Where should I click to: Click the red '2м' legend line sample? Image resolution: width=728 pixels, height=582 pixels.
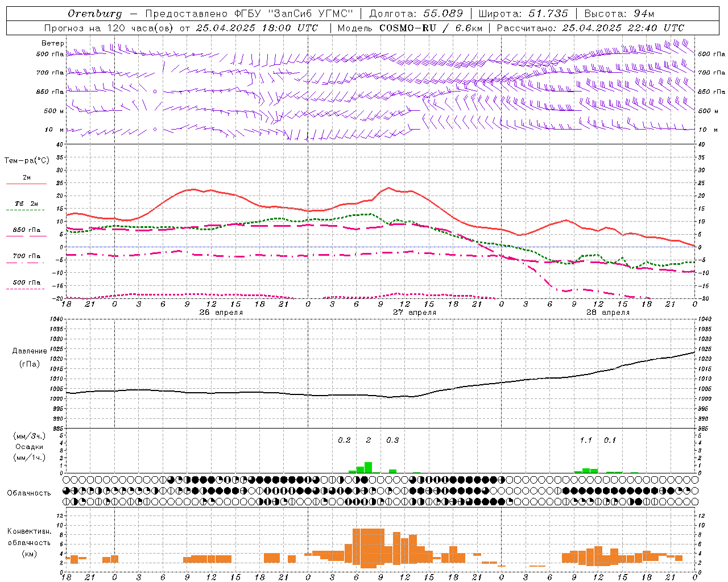pos(26,184)
